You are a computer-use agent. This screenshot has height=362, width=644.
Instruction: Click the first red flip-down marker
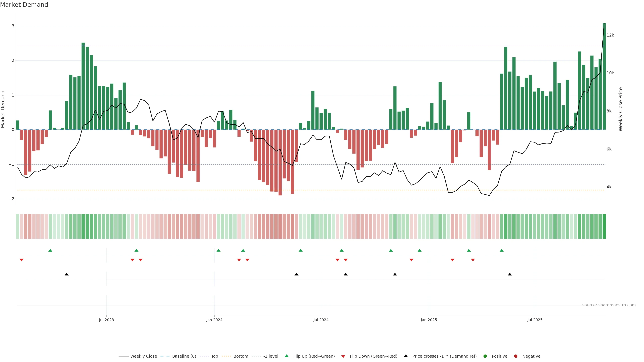coord(21,260)
